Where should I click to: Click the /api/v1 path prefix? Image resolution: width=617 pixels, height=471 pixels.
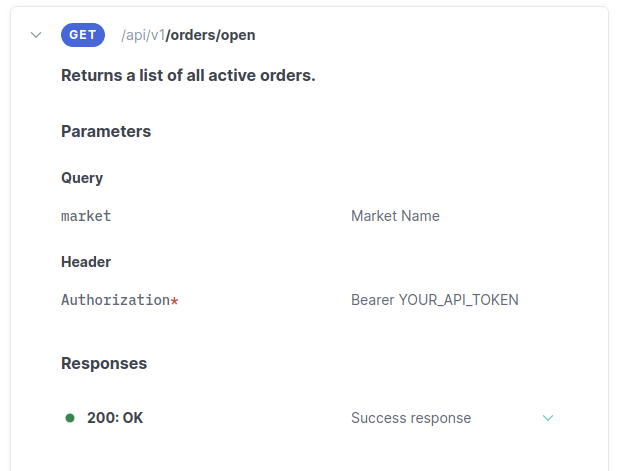tap(143, 35)
